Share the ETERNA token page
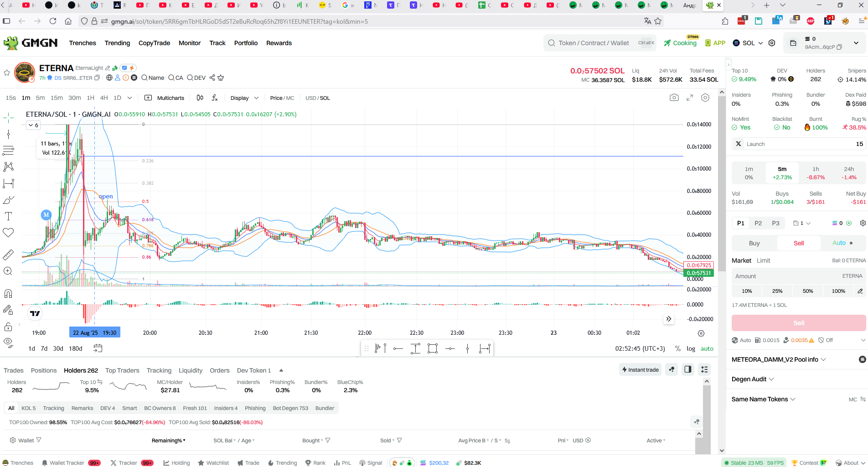868x467 pixels. [212, 78]
